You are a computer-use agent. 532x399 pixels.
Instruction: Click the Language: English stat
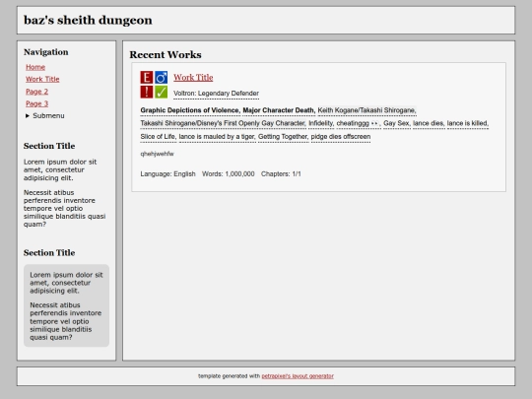[167, 174]
